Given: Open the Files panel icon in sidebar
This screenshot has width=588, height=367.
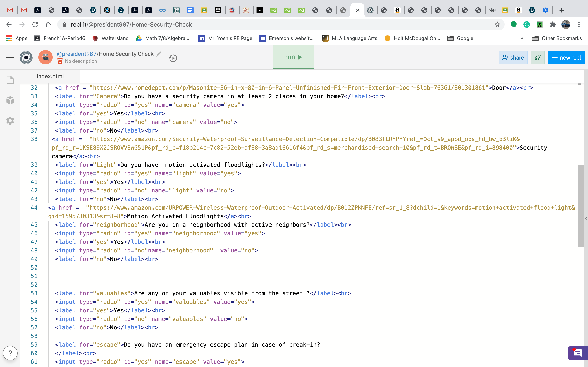Looking at the screenshot, I should pyautogui.click(x=10, y=80).
